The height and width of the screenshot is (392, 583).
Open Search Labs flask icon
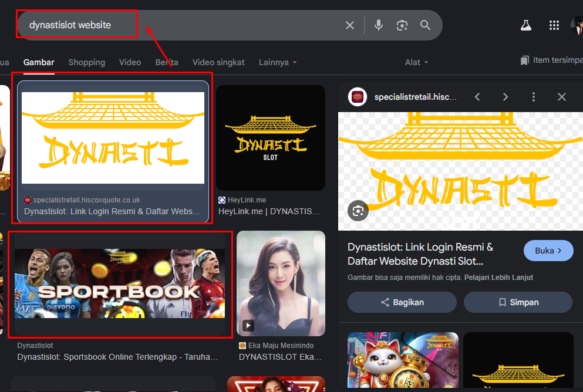coord(525,25)
